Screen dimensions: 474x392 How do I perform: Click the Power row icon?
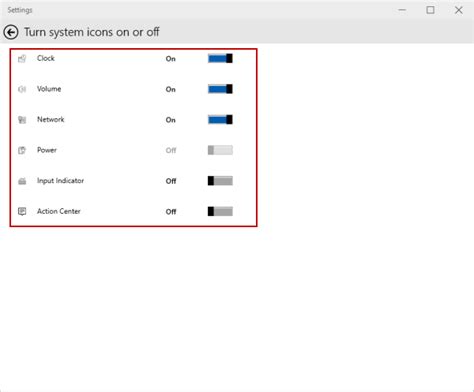point(22,150)
